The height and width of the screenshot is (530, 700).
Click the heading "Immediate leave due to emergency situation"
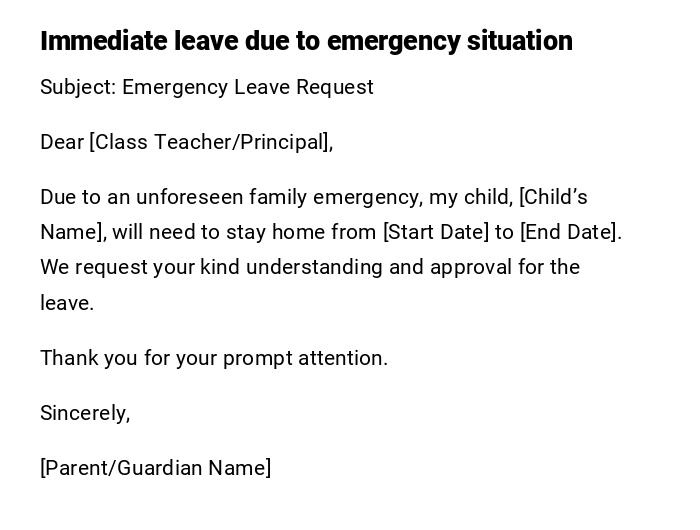tap(306, 41)
